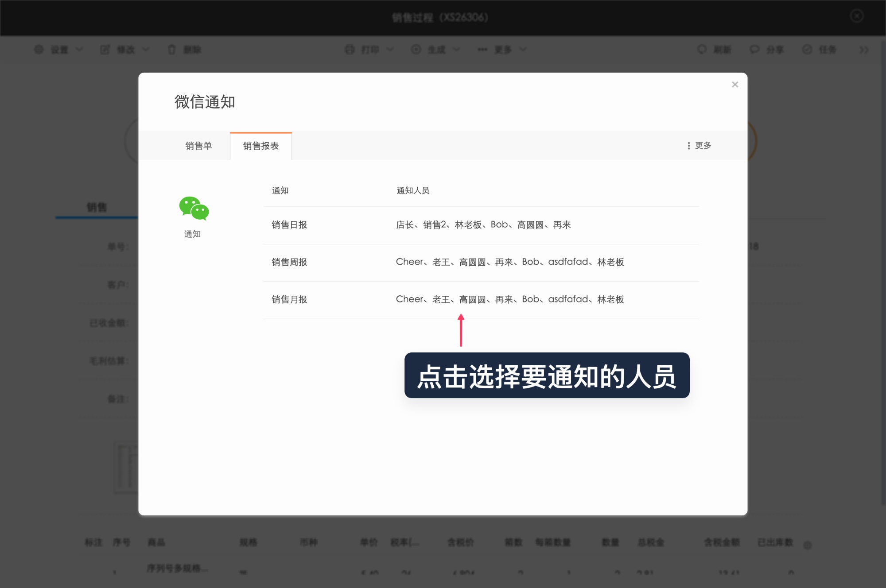Open the 更多 menu inside the dialog
Screen dimensions: 886x588
tap(698, 145)
